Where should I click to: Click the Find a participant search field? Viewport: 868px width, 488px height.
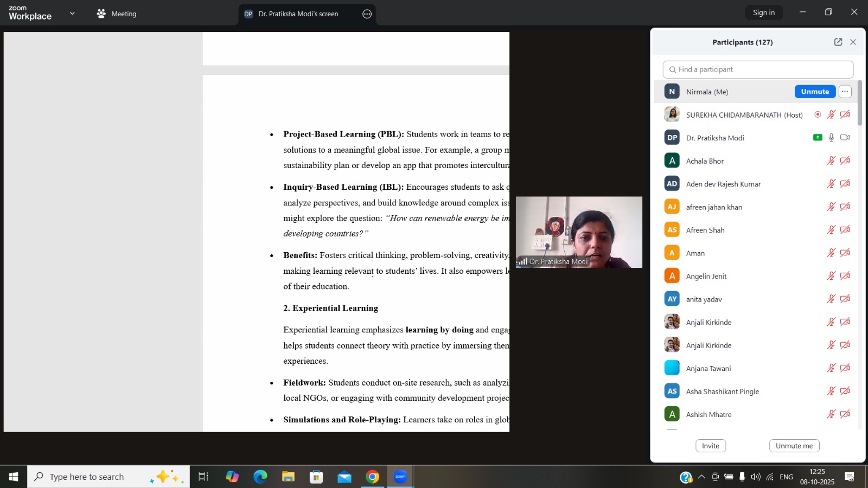(x=758, y=69)
